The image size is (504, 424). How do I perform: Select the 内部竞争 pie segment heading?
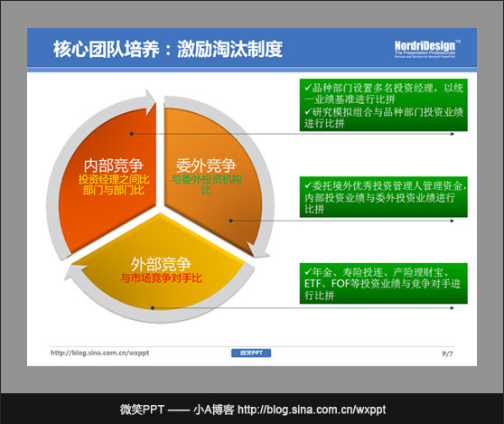(114, 165)
